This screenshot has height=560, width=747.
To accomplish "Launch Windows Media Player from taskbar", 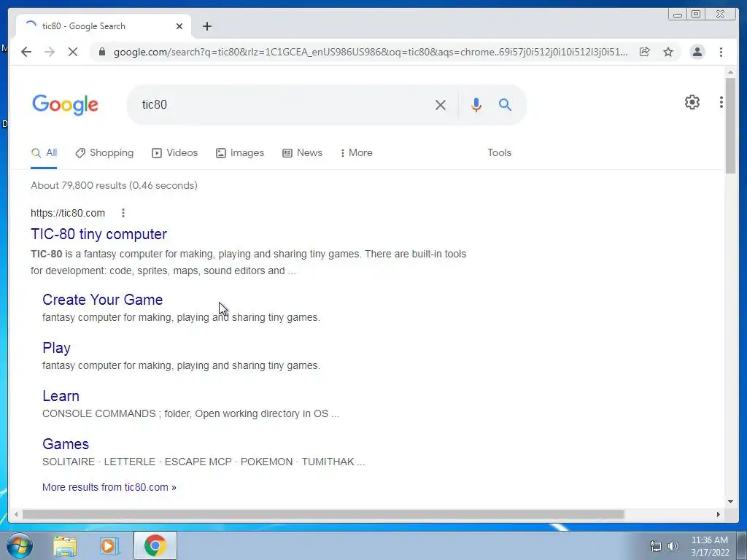I will coord(109,545).
